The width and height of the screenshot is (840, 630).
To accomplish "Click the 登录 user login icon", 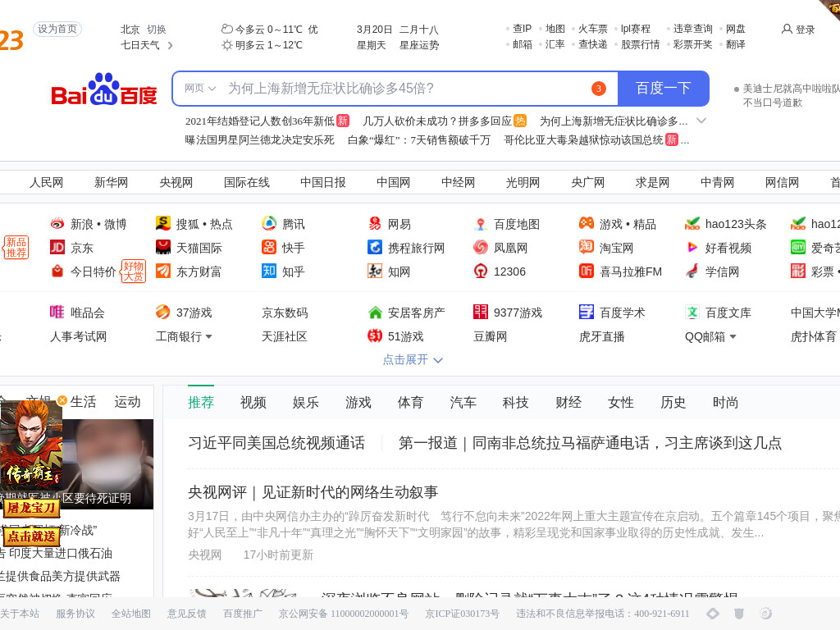I will coord(787,29).
